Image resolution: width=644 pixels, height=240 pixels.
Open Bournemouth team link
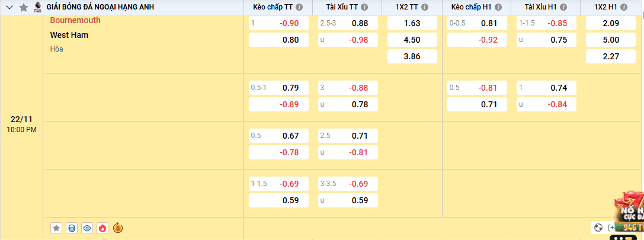pyautogui.click(x=75, y=21)
